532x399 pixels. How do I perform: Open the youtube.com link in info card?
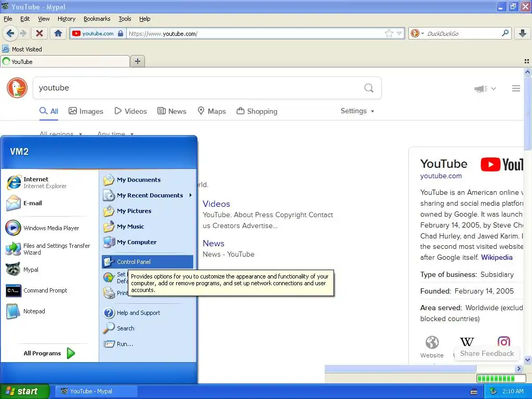pyautogui.click(x=441, y=176)
